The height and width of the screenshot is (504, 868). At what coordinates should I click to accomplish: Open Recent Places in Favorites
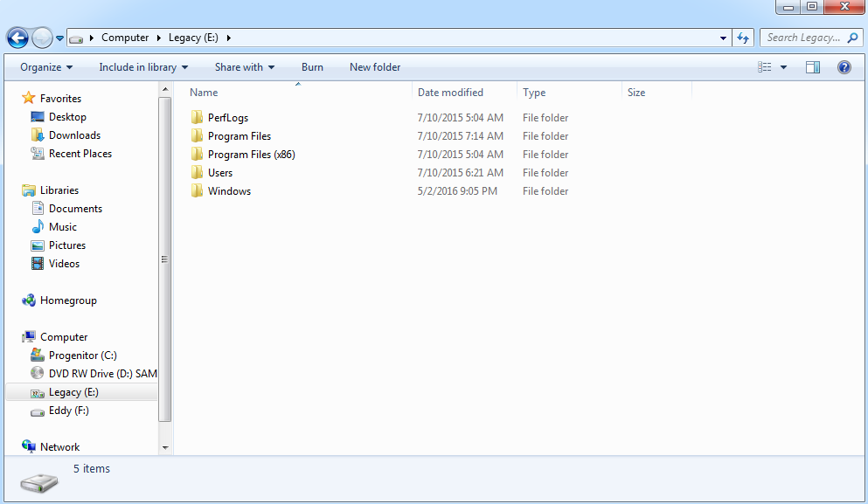point(80,153)
